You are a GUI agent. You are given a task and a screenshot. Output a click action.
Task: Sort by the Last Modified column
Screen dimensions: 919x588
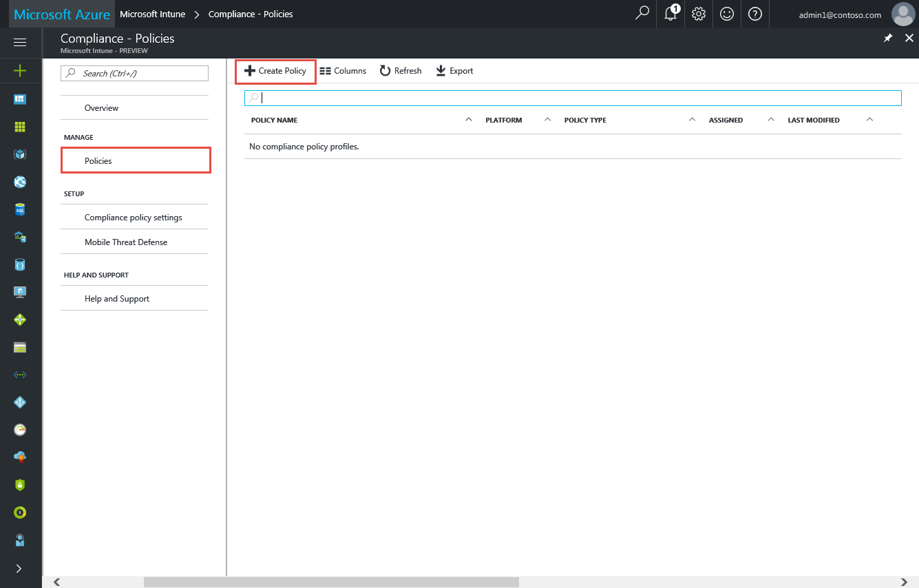click(813, 120)
